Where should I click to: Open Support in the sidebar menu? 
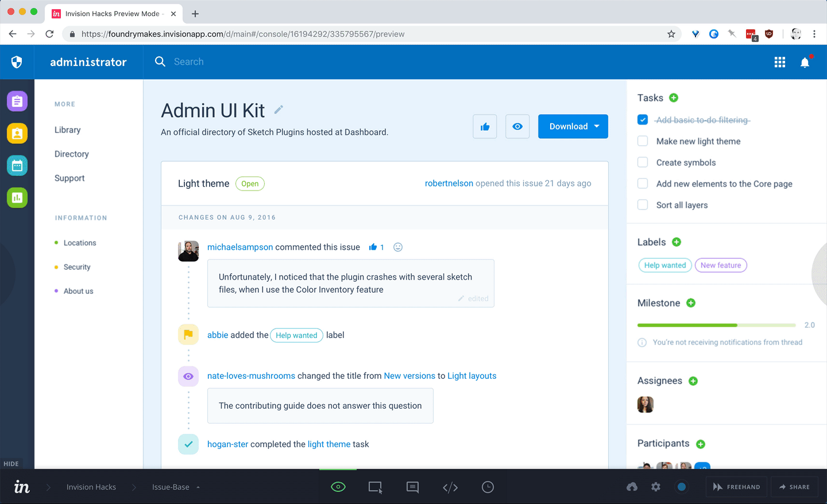click(x=69, y=178)
